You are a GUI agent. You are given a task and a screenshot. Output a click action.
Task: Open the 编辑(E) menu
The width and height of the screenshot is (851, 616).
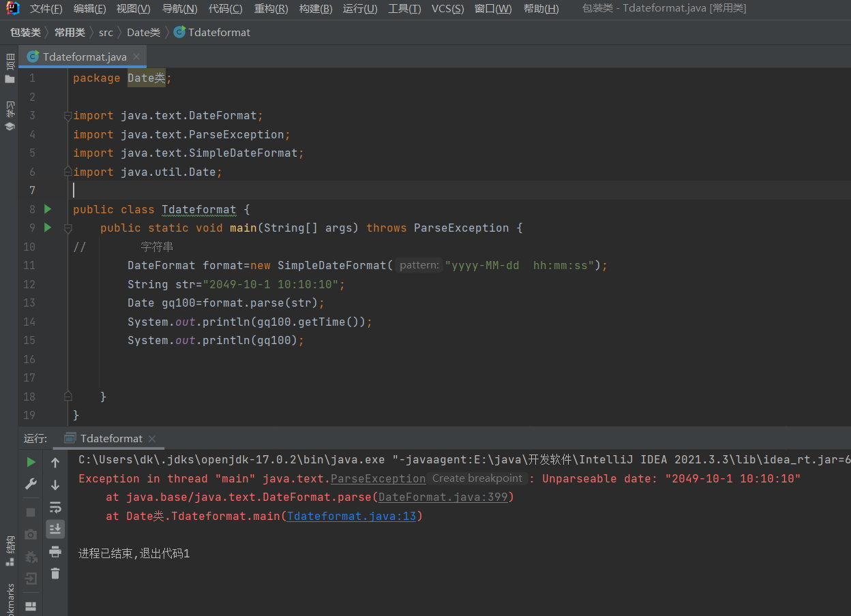click(x=89, y=9)
